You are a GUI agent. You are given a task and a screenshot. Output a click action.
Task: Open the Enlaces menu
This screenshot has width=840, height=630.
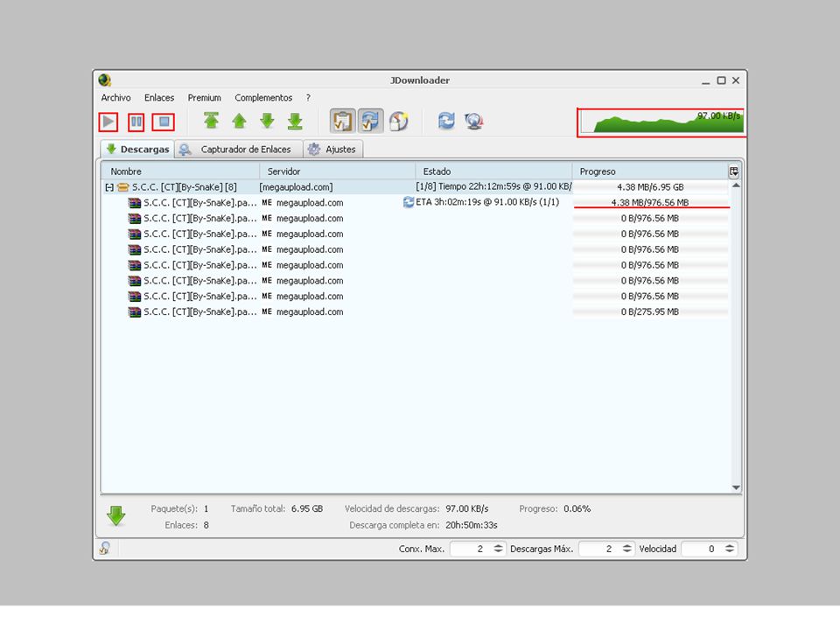[x=159, y=97]
